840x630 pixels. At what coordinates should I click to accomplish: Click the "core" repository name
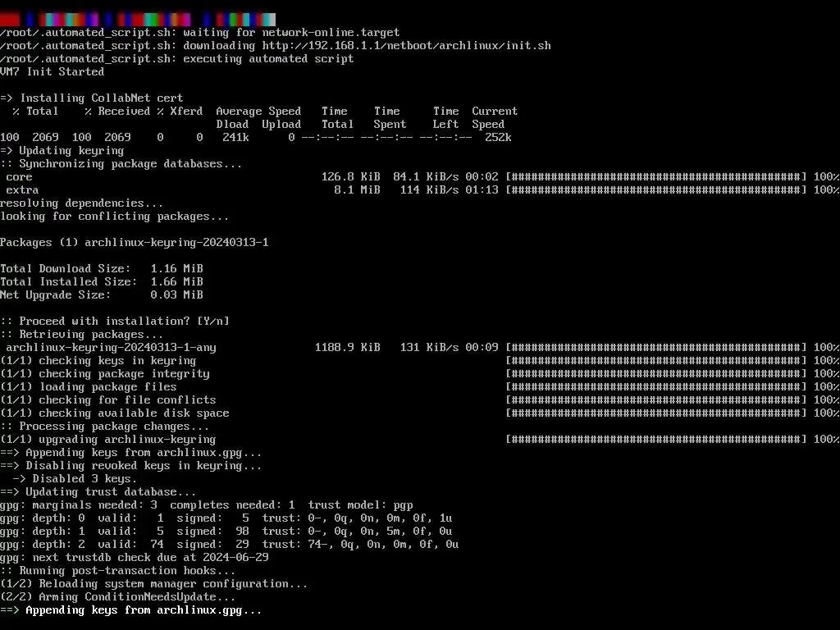[x=20, y=177]
